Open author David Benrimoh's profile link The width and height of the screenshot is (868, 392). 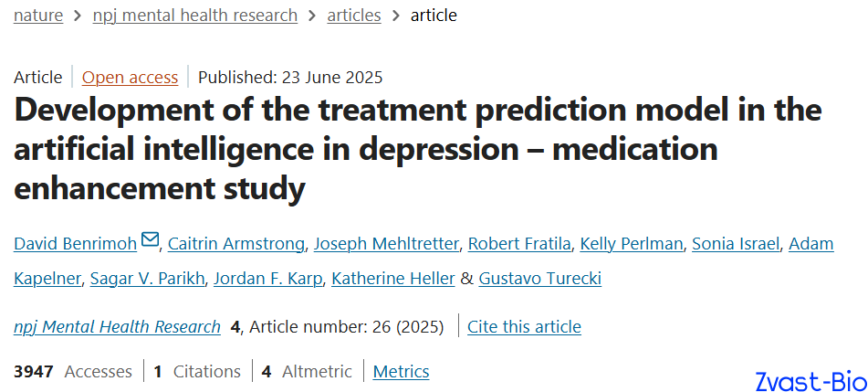(x=75, y=243)
